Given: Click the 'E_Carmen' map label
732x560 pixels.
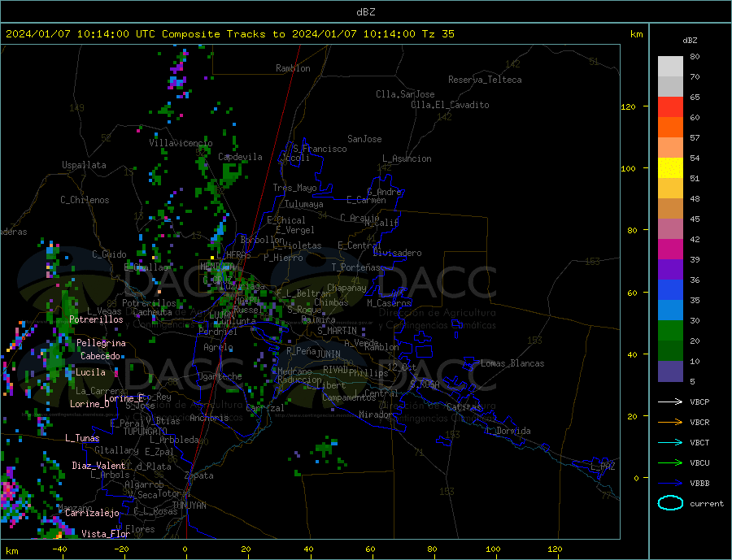Looking at the screenshot, I should (x=366, y=200).
